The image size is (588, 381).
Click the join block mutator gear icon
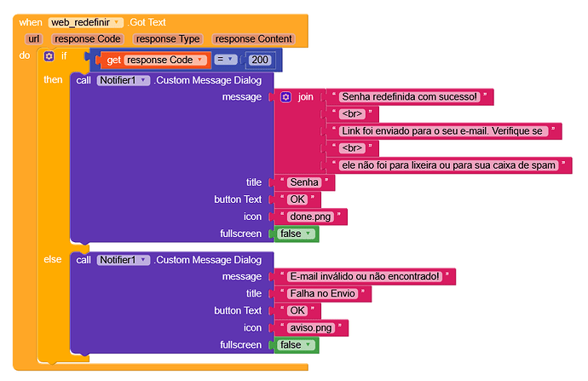(285, 97)
